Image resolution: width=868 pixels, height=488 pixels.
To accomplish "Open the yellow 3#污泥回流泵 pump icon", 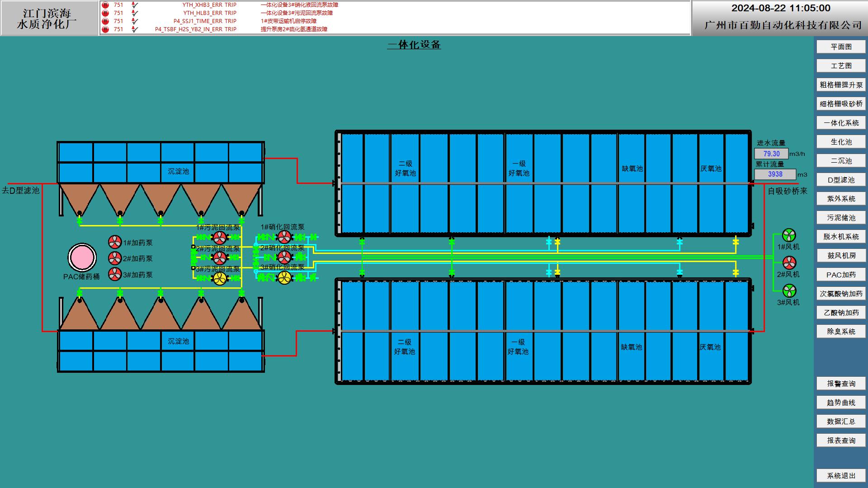I will tap(220, 278).
